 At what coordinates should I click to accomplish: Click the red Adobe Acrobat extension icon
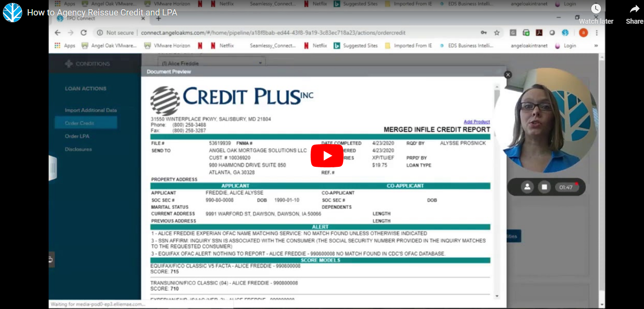539,33
